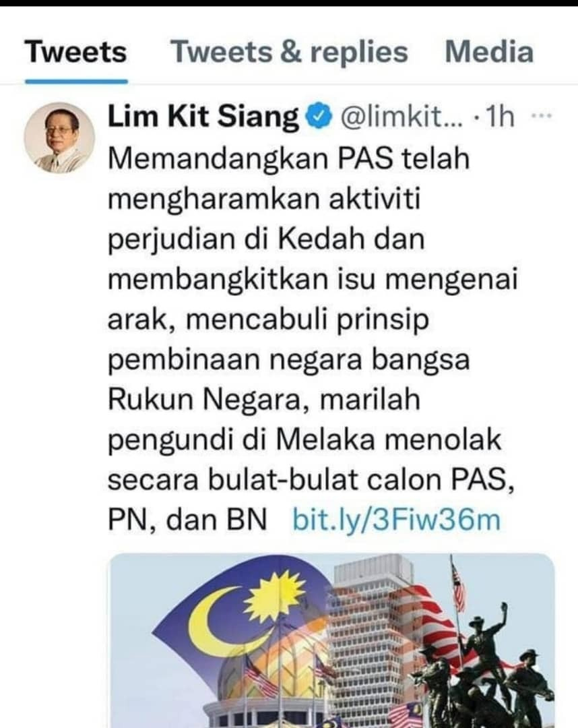Open the Tweets & replies tab
Screen dimensions: 578x728
click(x=290, y=51)
